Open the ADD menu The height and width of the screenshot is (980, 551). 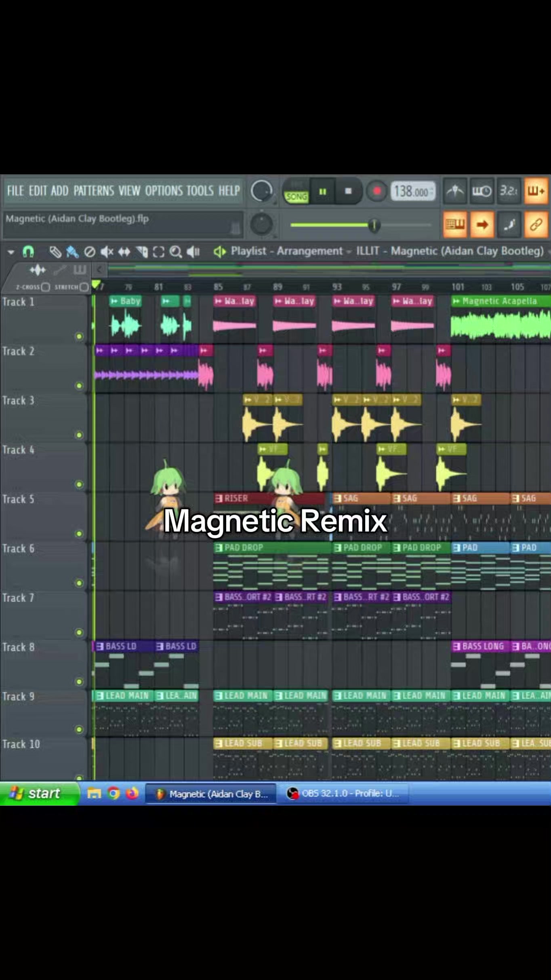click(60, 191)
